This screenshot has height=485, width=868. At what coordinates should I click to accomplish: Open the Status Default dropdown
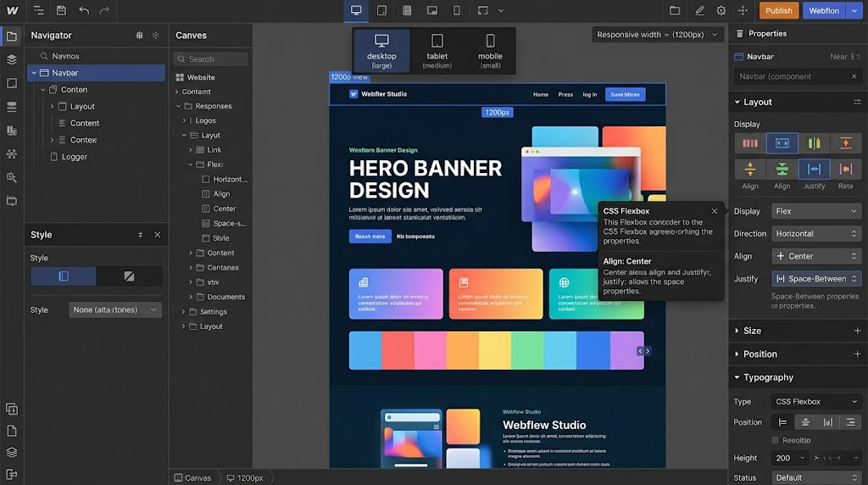click(816, 478)
